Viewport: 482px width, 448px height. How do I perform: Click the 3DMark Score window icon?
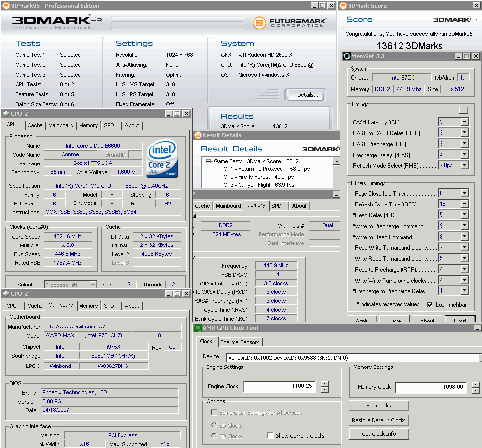(343, 6)
